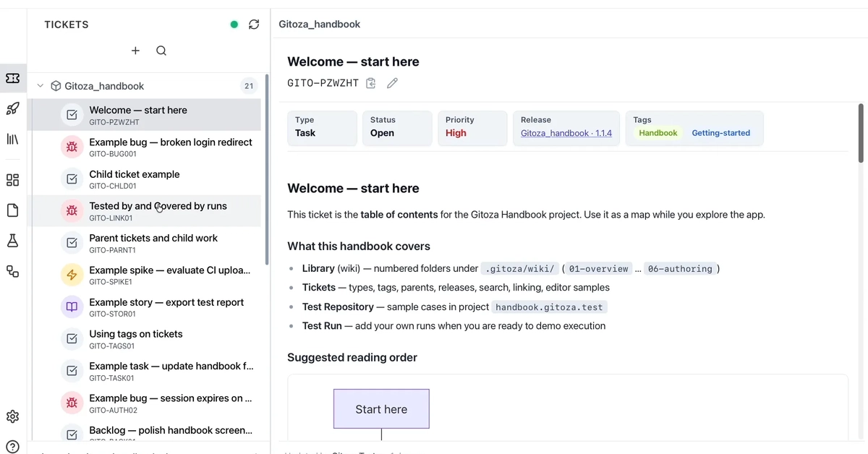868x454 pixels.
Task: Click the story book icon
Action: click(72, 307)
